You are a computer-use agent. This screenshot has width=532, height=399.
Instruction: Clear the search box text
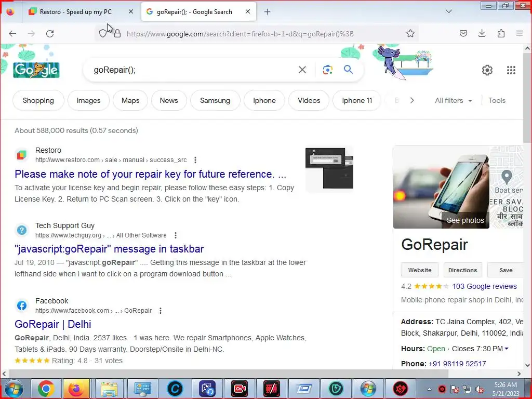pyautogui.click(x=302, y=70)
